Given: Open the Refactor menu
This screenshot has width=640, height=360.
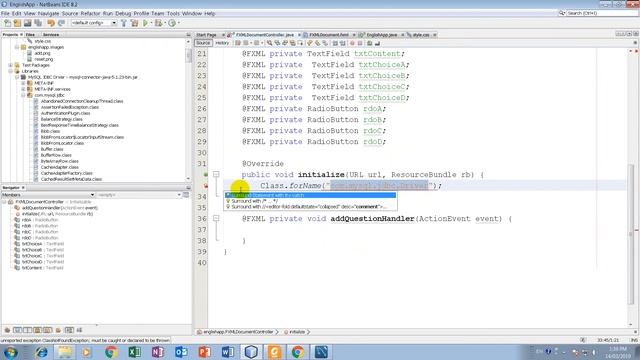Looking at the screenshot, I should click(x=90, y=13).
